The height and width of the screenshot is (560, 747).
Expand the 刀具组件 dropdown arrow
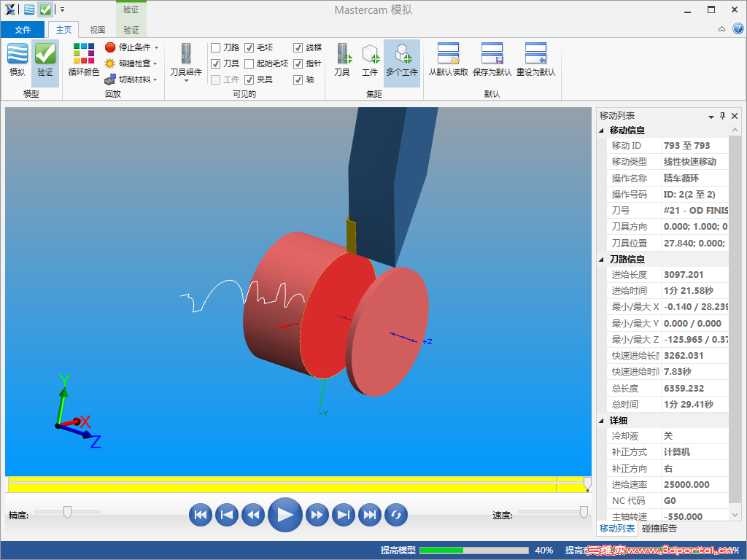tap(186, 81)
